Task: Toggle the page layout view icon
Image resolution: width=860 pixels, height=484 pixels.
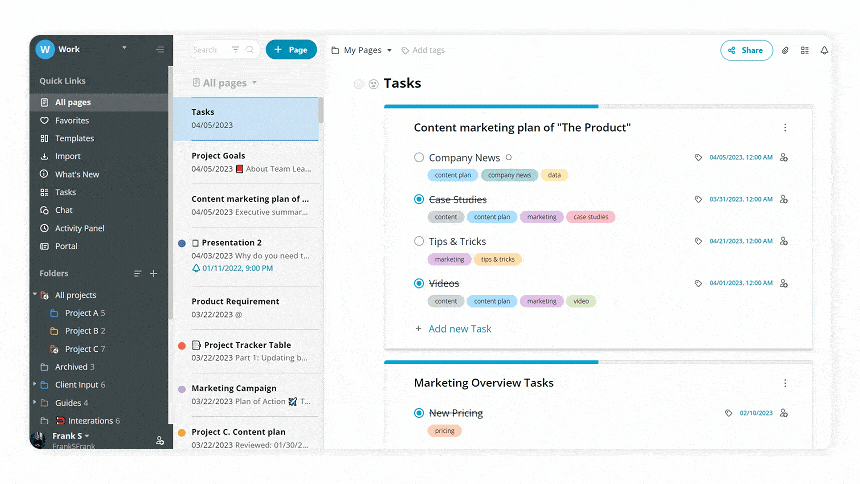Action: pyautogui.click(x=805, y=50)
